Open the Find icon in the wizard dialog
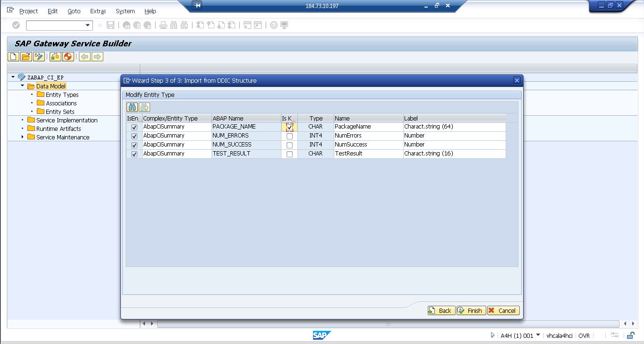 [x=132, y=107]
